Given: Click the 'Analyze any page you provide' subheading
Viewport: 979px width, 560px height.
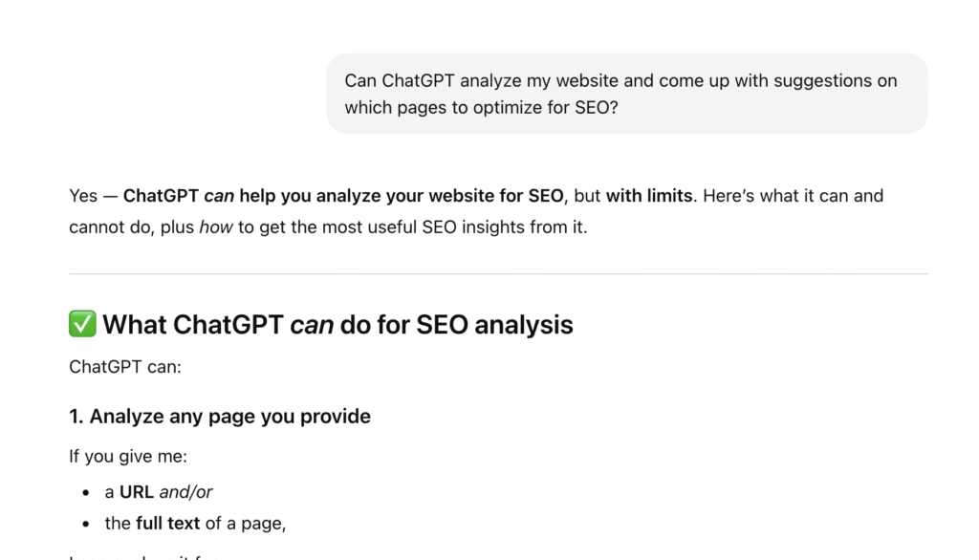Looking at the screenshot, I should click(x=220, y=417).
